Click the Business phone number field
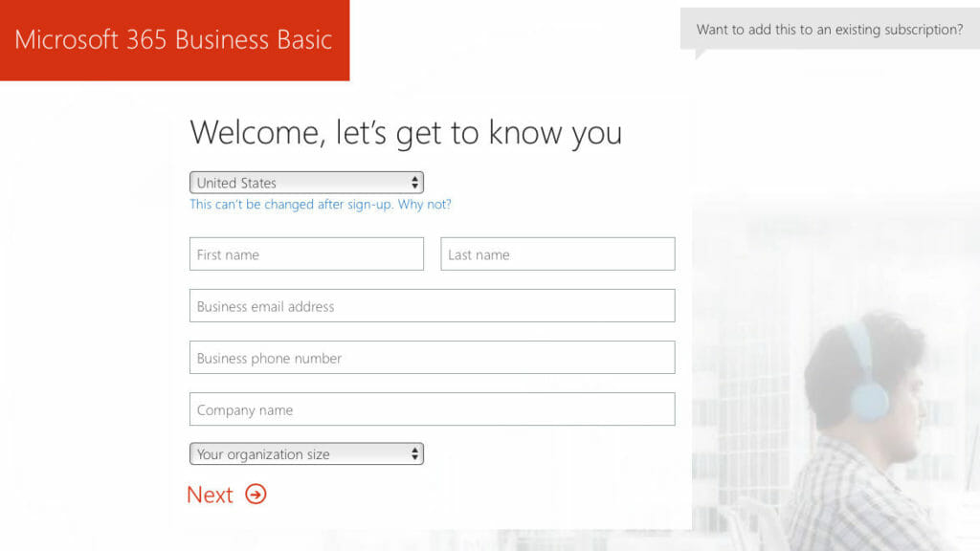Viewport: 980px width, 551px height. pos(432,357)
